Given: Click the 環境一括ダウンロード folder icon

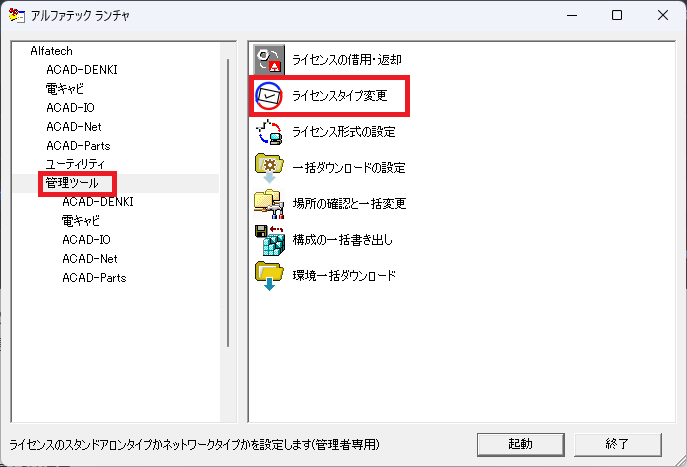Looking at the screenshot, I should coord(270,275).
